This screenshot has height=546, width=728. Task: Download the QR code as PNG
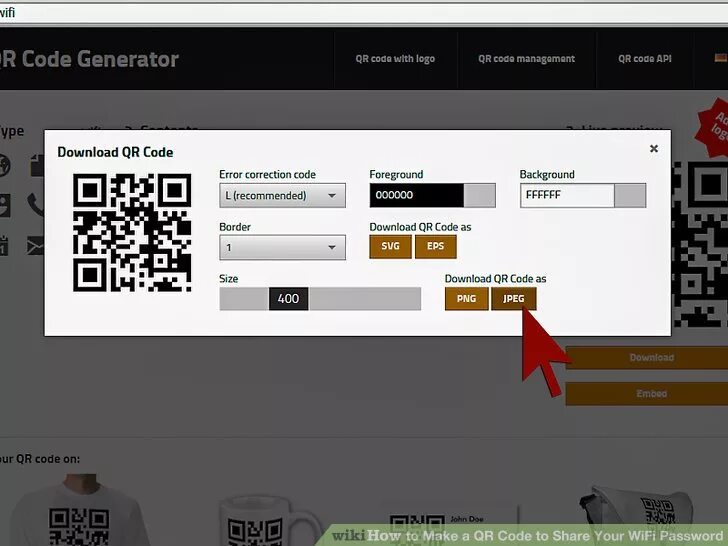[467, 299]
